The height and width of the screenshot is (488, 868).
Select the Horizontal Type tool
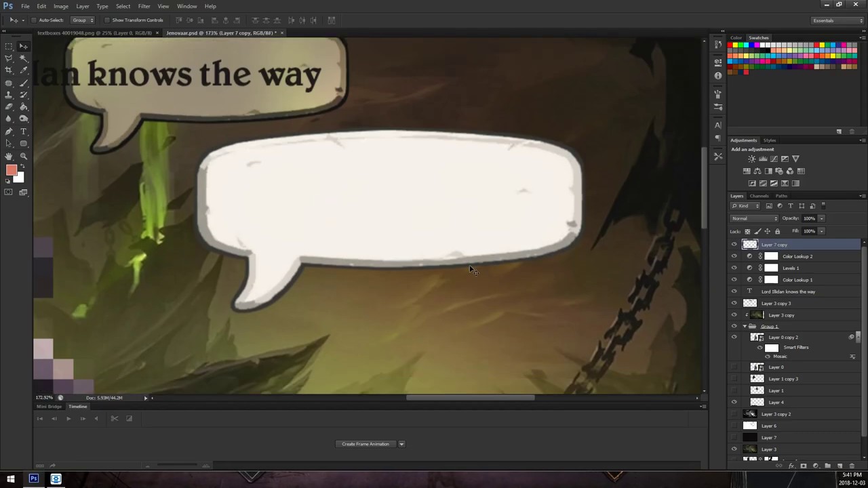click(23, 131)
